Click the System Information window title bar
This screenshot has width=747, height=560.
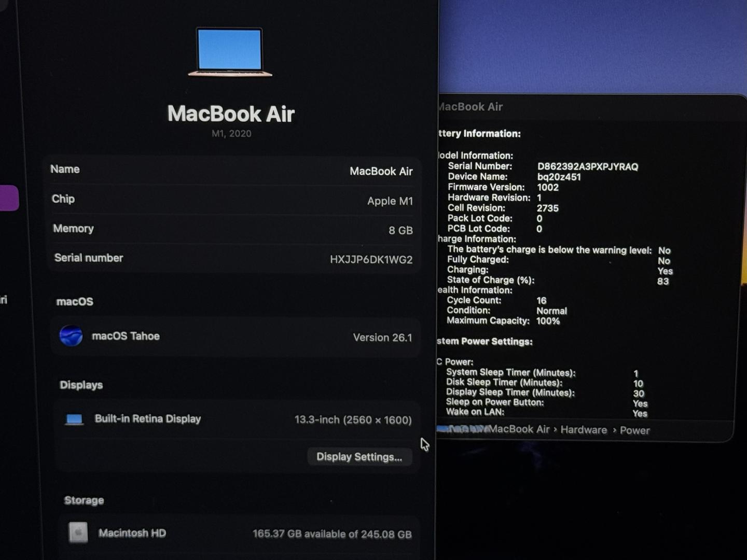pyautogui.click(x=571, y=107)
